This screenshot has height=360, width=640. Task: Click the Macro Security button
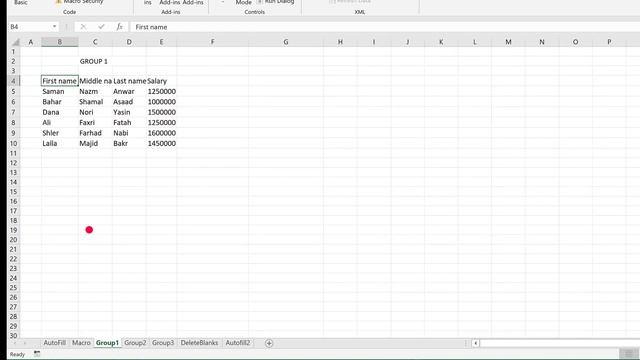pyautogui.click(x=80, y=2)
